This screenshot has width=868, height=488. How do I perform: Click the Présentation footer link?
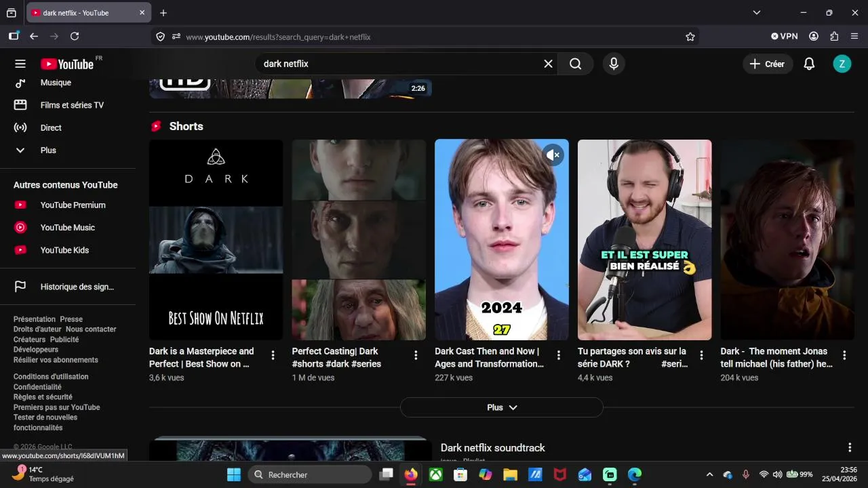[35, 319]
